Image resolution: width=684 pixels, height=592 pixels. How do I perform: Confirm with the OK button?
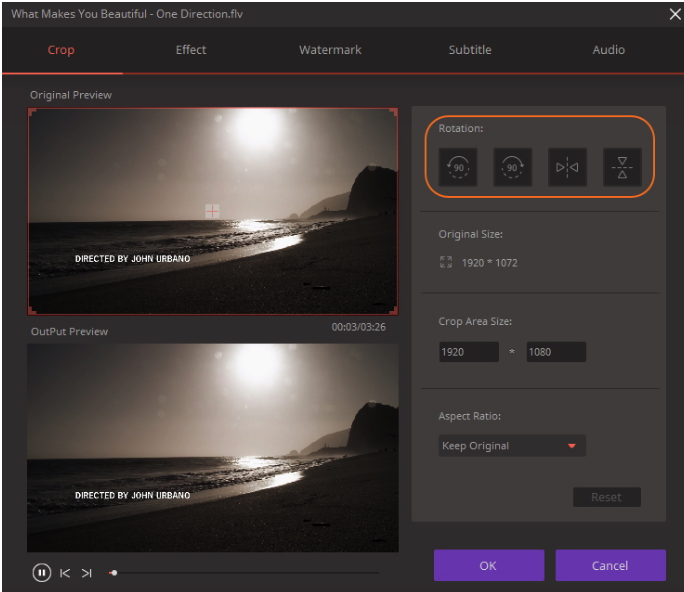[489, 565]
